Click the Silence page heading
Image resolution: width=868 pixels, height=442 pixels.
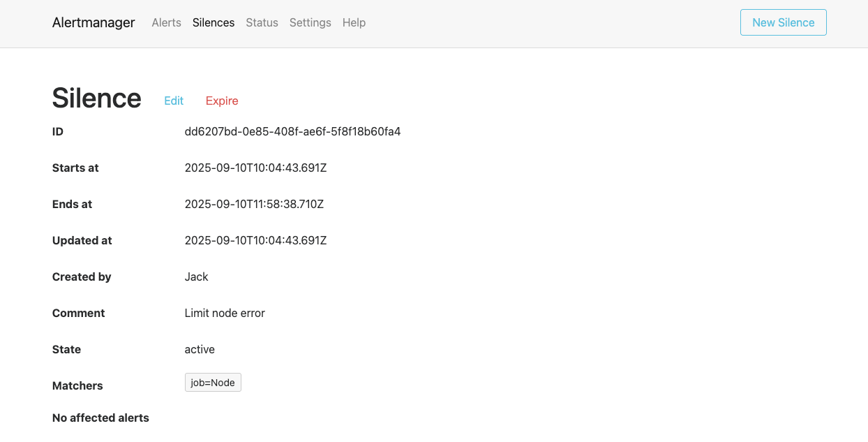pos(96,98)
